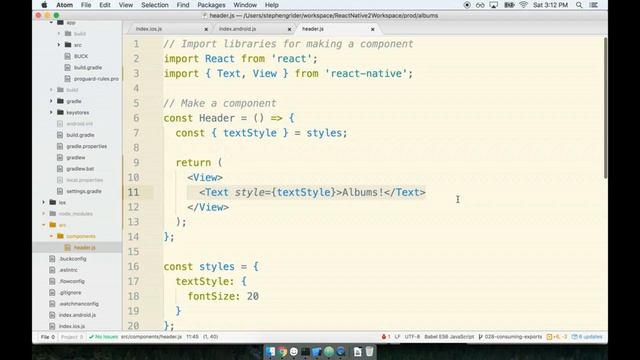Click the Apple menu icon

(44, 5)
